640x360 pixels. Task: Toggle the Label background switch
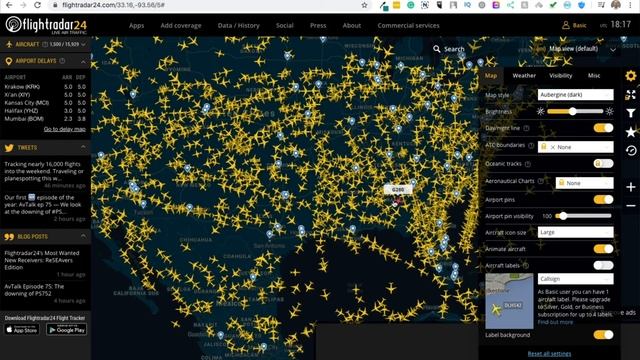[603, 335]
